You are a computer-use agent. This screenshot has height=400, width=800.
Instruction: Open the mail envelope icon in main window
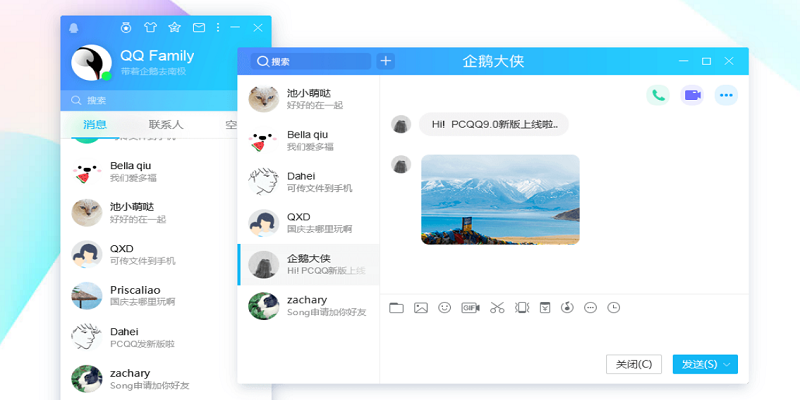pyautogui.click(x=199, y=28)
